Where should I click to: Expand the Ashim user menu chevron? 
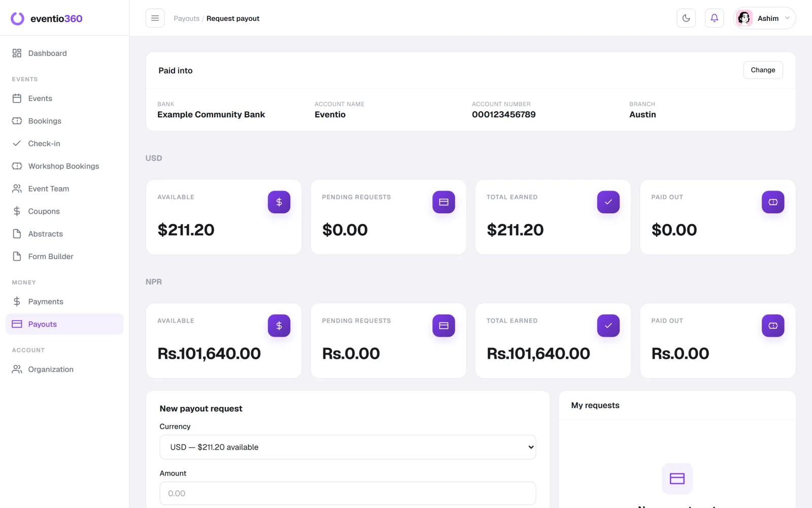pos(788,18)
